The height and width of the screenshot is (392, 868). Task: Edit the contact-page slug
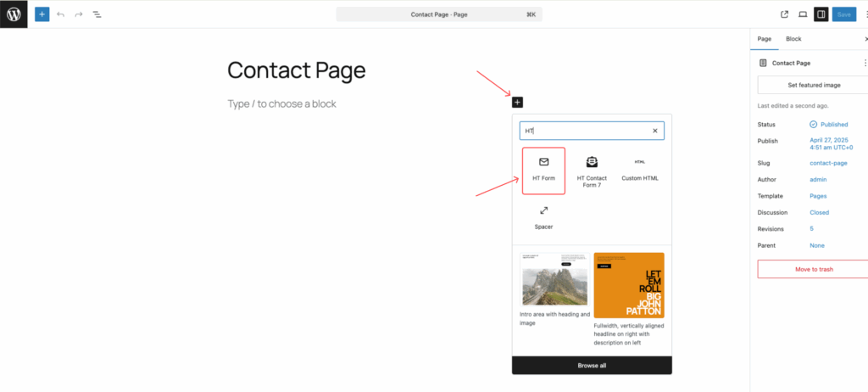click(828, 163)
